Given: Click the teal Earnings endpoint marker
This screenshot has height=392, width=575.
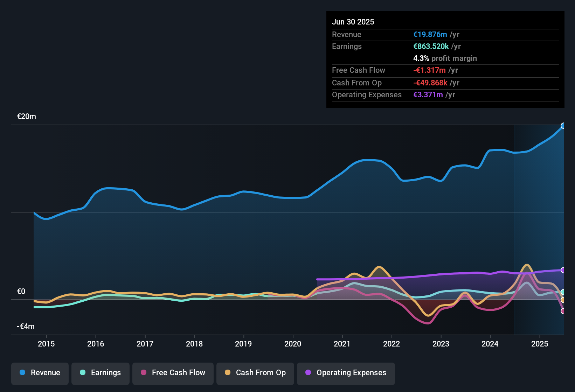Looking at the screenshot, I should tap(563, 292).
